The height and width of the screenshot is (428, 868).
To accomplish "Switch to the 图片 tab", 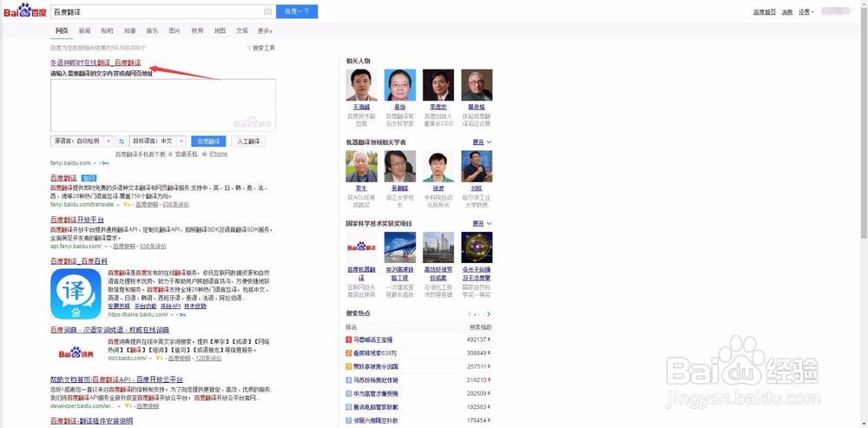I will (174, 30).
